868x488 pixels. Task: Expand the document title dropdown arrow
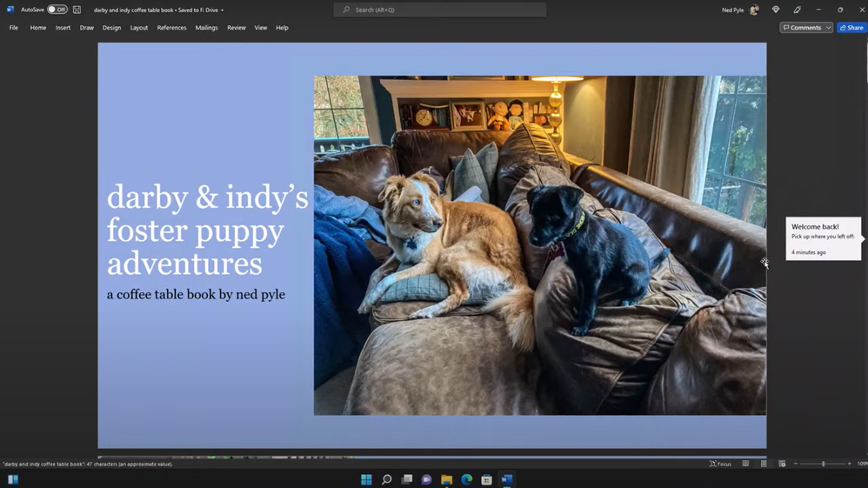click(222, 10)
